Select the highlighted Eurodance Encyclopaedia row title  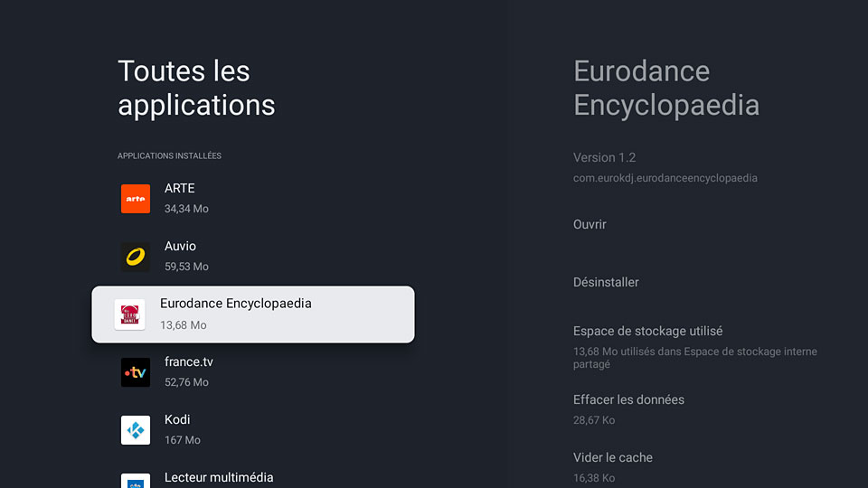tap(236, 304)
